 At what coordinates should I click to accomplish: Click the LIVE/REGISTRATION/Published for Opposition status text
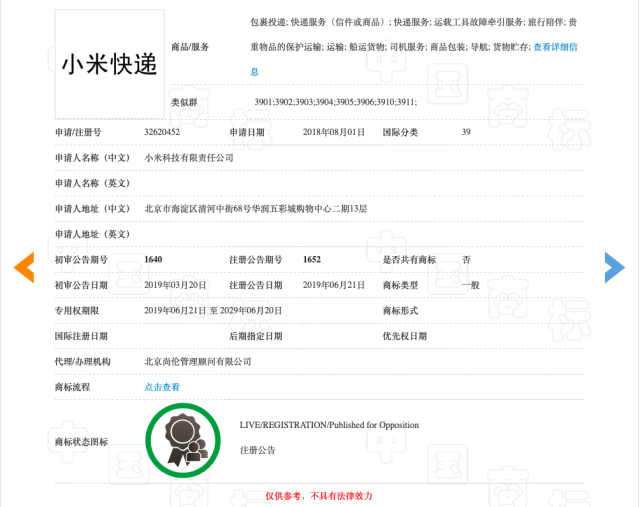tap(329, 425)
